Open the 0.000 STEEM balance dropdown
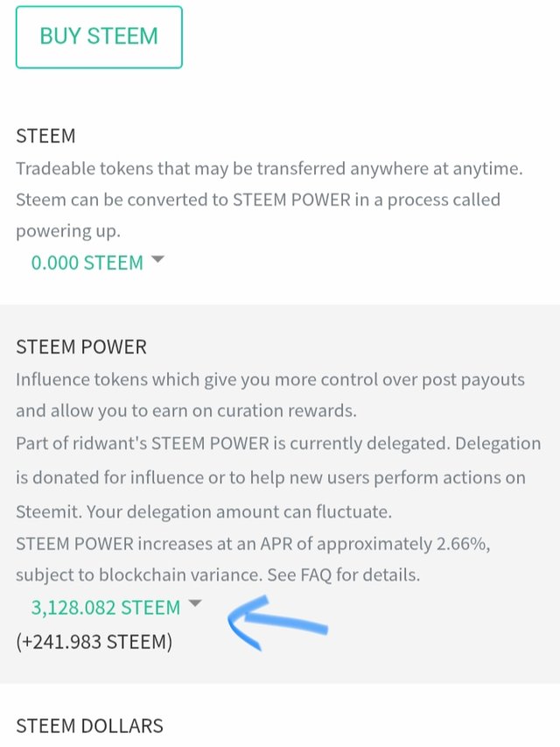 pos(87,263)
